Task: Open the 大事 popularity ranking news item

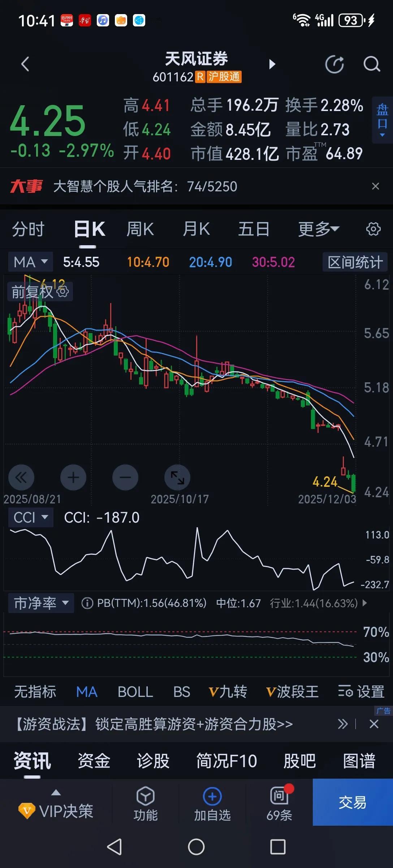Action: coord(145,187)
